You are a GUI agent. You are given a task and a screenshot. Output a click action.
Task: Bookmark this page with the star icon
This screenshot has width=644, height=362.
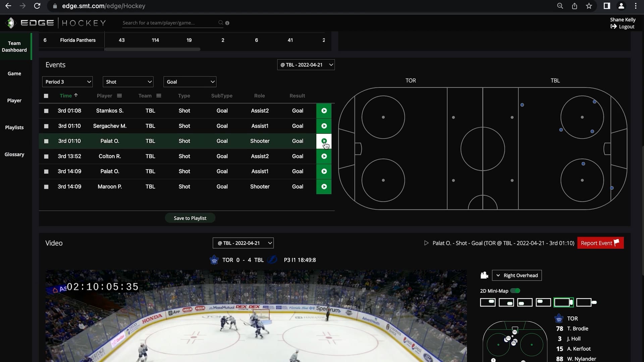coord(589,6)
